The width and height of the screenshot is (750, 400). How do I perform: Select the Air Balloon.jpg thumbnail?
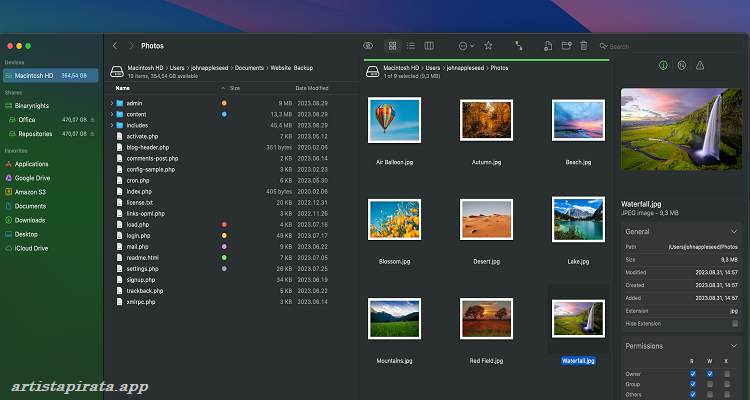394,121
